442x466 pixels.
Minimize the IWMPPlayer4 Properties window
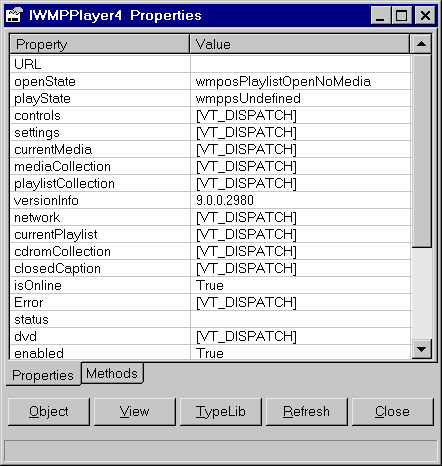[380, 15]
